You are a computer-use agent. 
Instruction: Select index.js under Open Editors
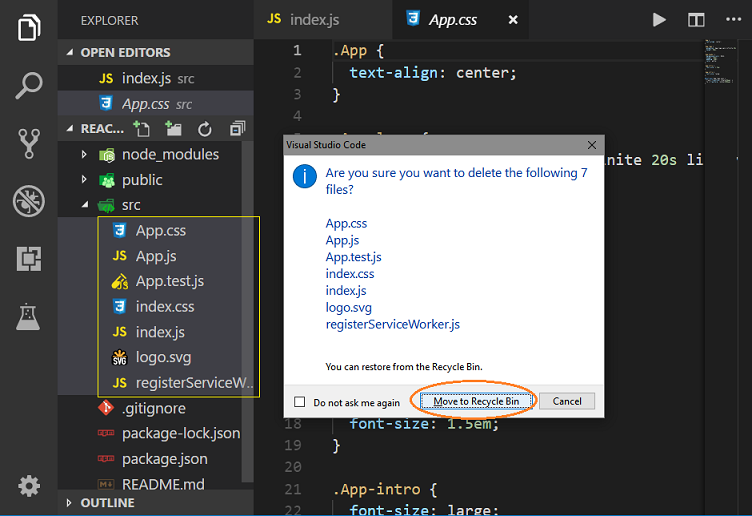click(156, 78)
